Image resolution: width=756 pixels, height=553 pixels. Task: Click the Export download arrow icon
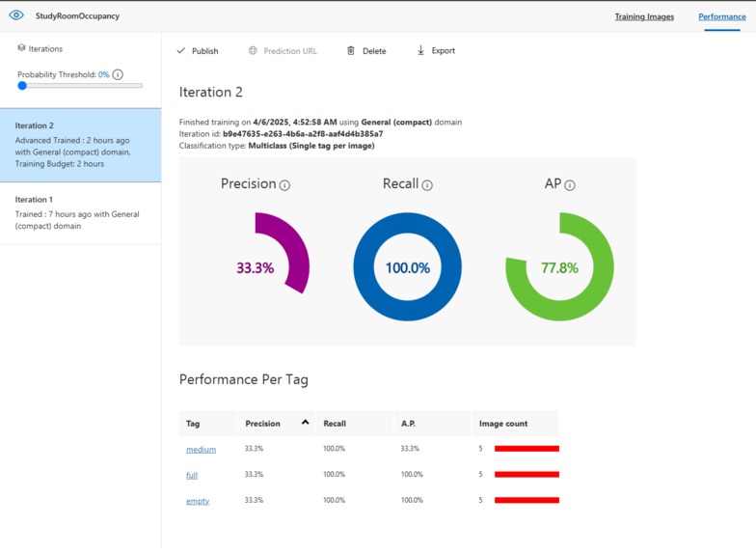pyautogui.click(x=420, y=50)
